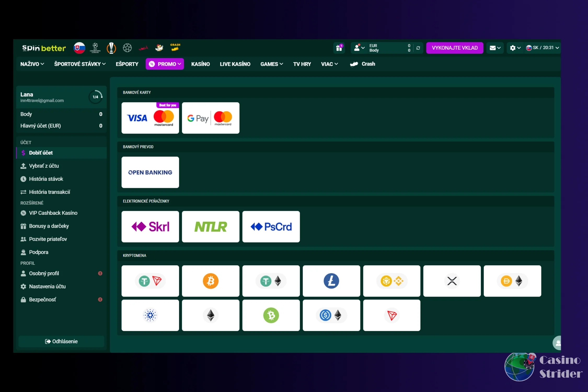Pick the Bitcoin Cash green tile
588x392 pixels.
click(271, 315)
